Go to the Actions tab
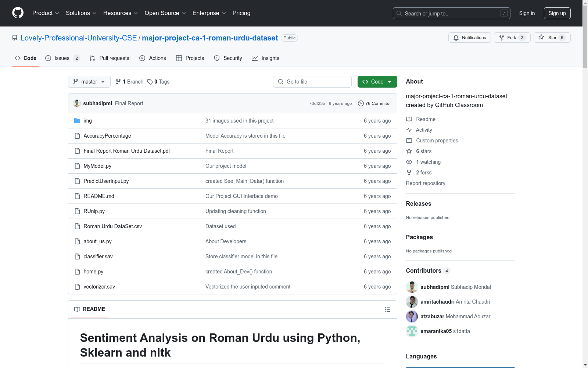Screen dimensions: 588x368 153,58
